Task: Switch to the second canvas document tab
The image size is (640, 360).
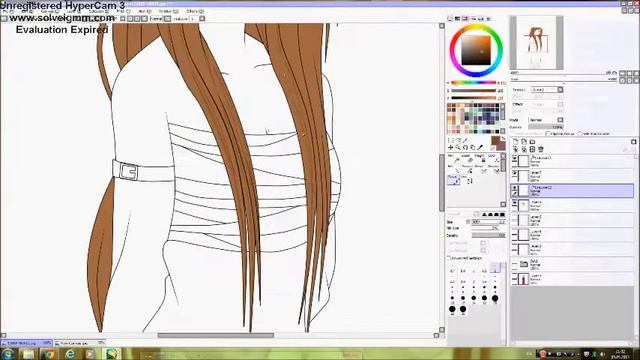Action: click(80, 343)
